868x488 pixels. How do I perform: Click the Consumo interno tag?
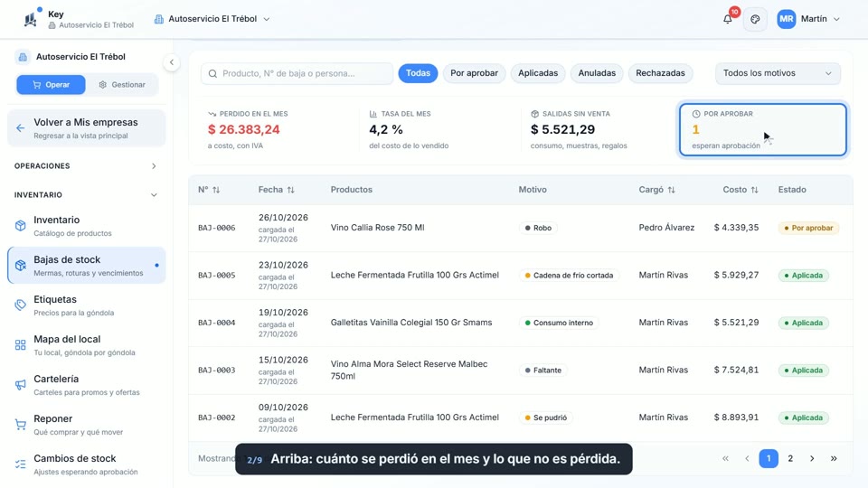coord(559,324)
